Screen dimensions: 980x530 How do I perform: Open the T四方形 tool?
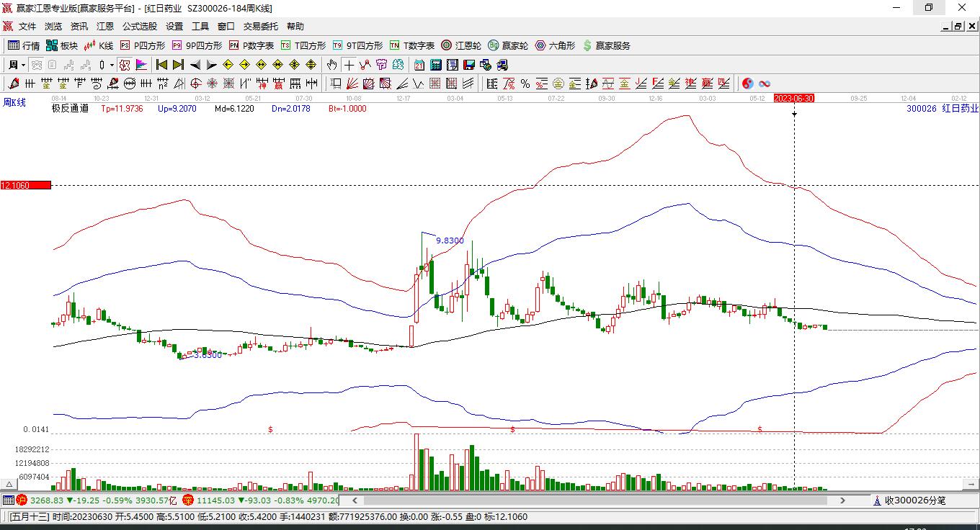(x=303, y=45)
